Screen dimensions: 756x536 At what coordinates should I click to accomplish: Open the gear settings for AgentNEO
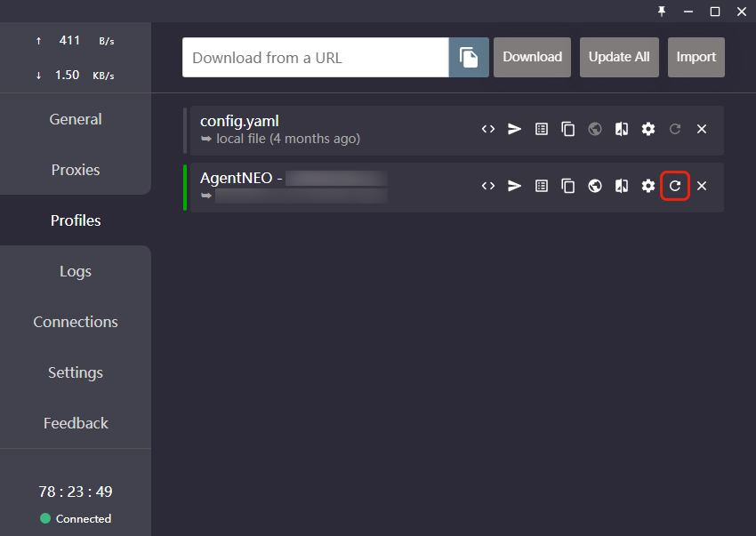(648, 186)
